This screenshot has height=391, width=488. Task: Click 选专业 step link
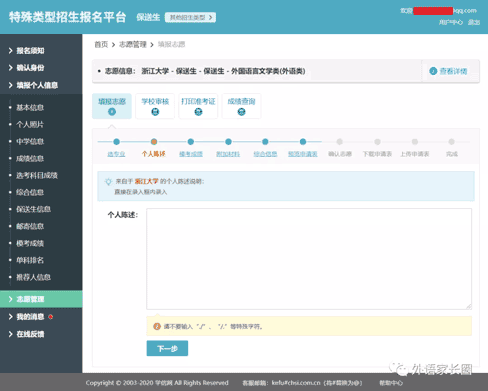click(x=116, y=154)
